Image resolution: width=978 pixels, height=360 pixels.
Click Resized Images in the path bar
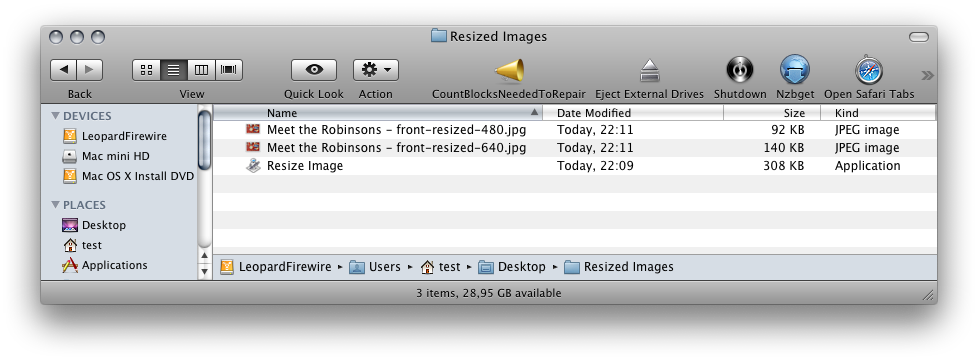pos(619,267)
